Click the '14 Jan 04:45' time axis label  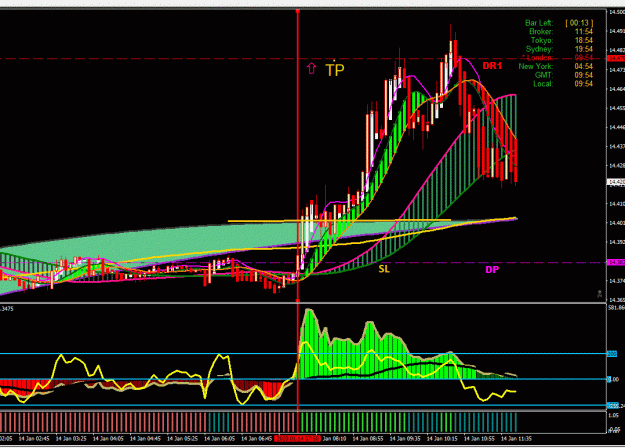click(x=145, y=438)
